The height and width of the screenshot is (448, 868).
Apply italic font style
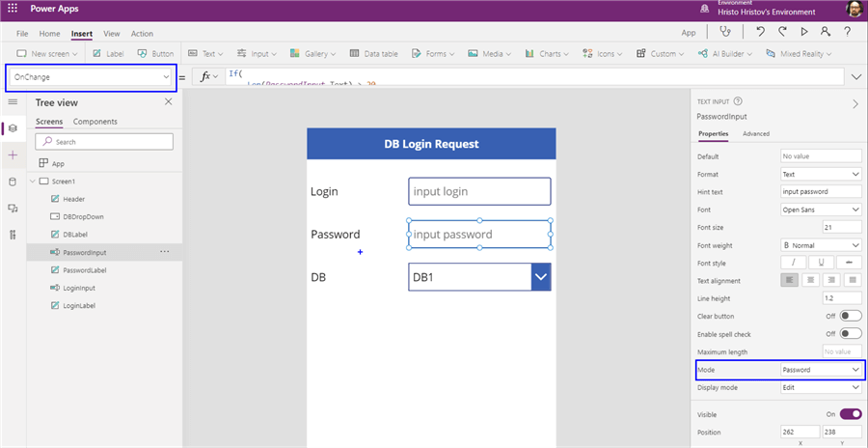(x=794, y=263)
